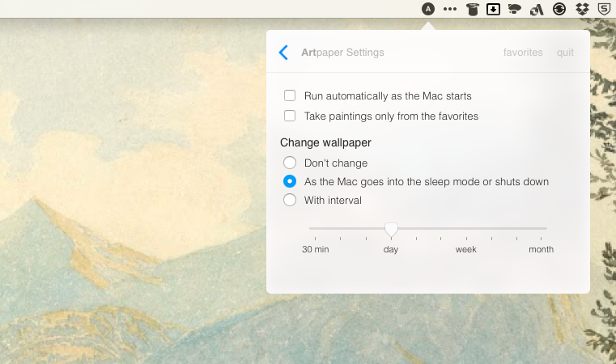Open the three-dots menu bar item
616x364 pixels.
(450, 9)
